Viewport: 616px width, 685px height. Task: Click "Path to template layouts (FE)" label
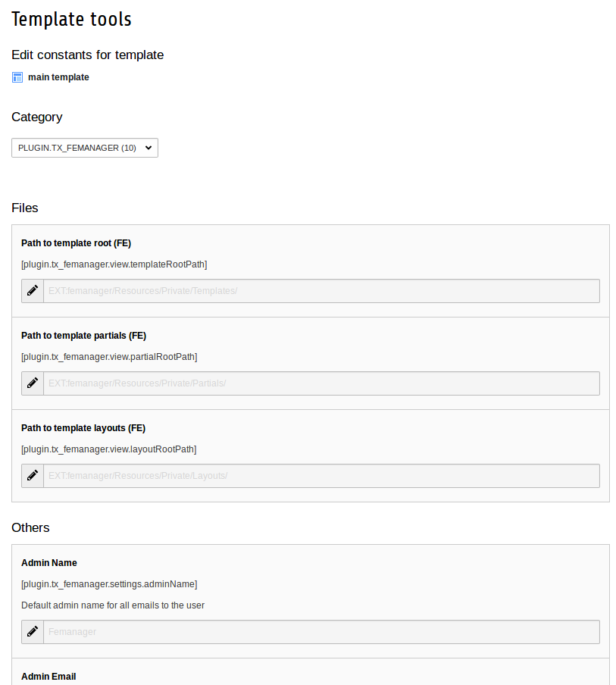pos(83,428)
